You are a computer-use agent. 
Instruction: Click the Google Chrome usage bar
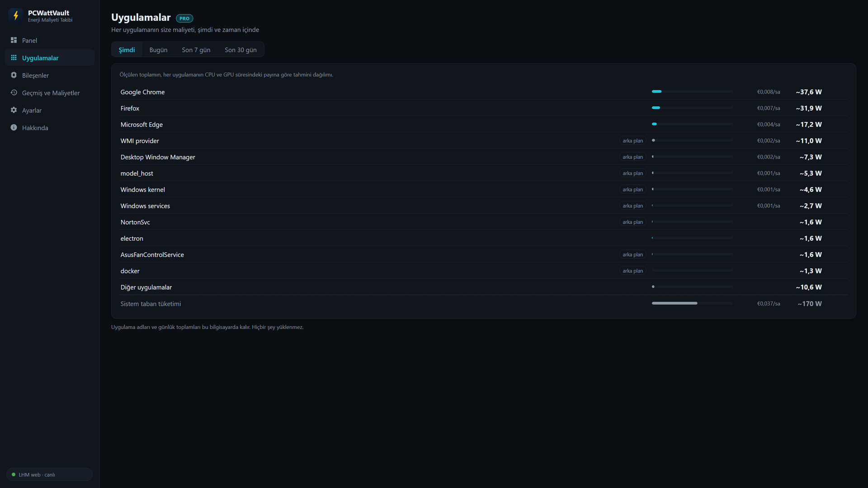(x=692, y=92)
